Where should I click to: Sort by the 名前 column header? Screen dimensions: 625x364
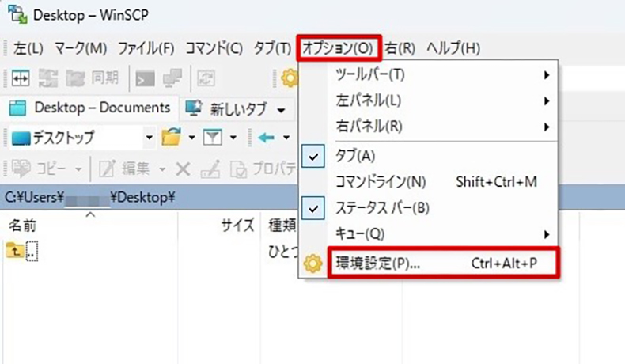22,226
